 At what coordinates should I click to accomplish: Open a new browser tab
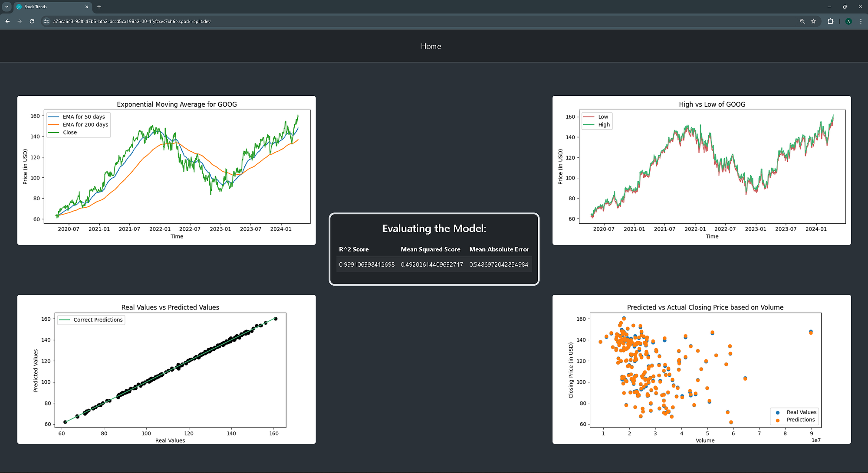click(99, 7)
